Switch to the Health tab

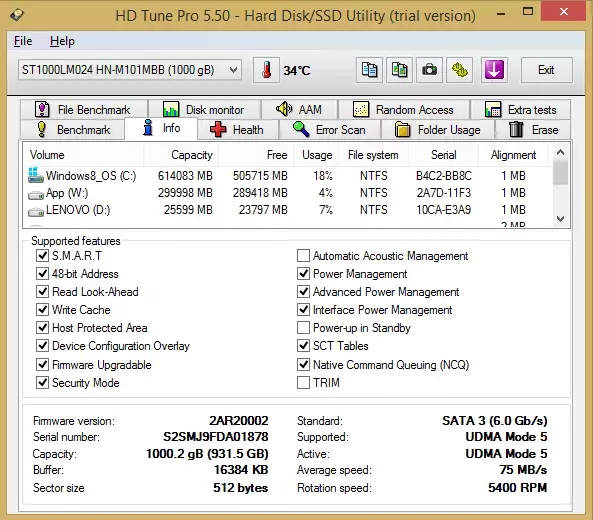point(238,130)
